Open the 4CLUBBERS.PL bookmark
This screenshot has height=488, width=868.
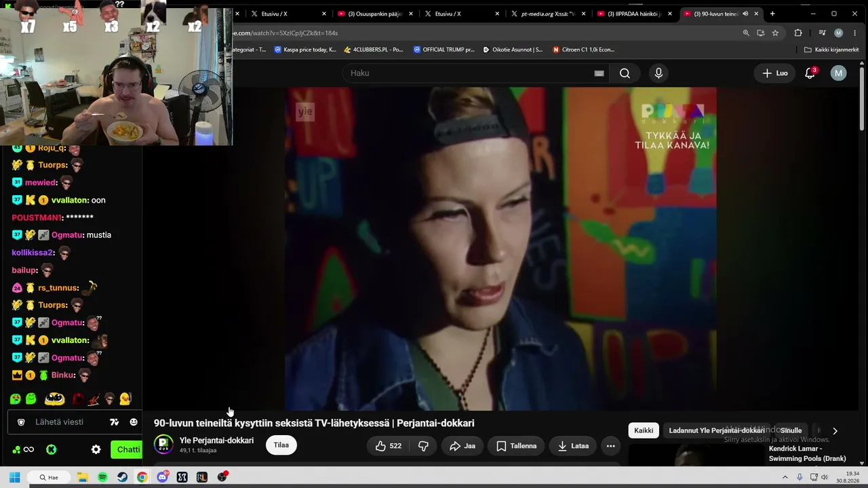coord(374,49)
